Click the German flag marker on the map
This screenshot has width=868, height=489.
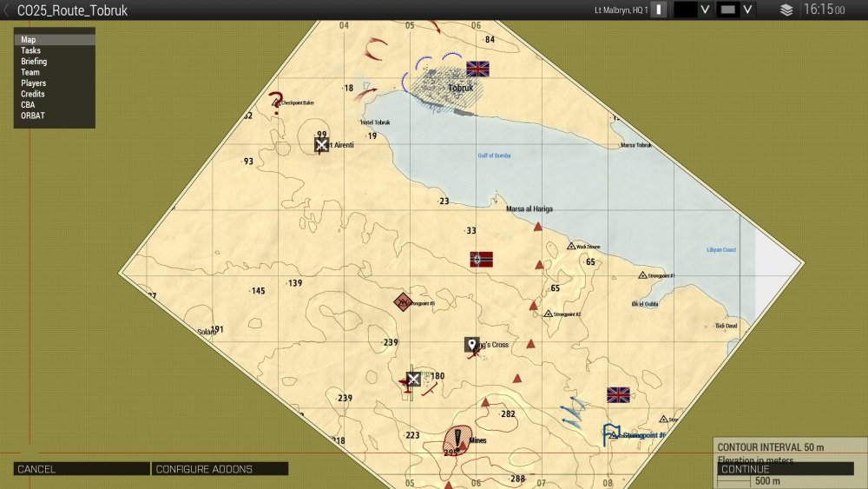tap(481, 259)
